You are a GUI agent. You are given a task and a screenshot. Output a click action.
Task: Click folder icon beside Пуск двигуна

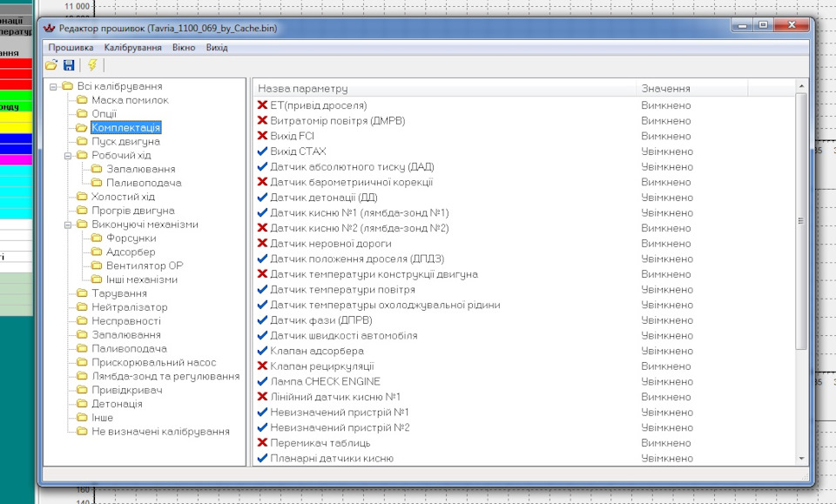[x=82, y=141]
